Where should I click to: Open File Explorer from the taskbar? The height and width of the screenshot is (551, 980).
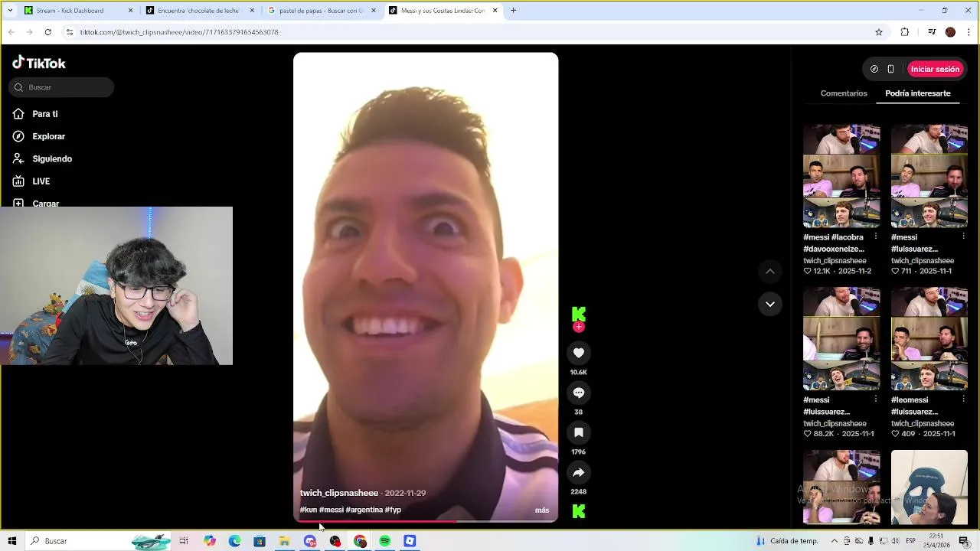tap(285, 541)
